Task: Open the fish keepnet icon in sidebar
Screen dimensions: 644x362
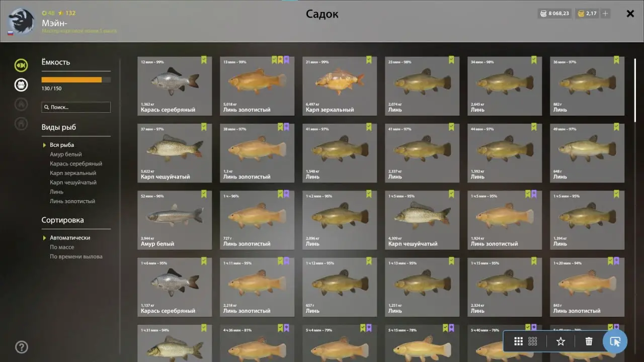Action: coord(21,65)
